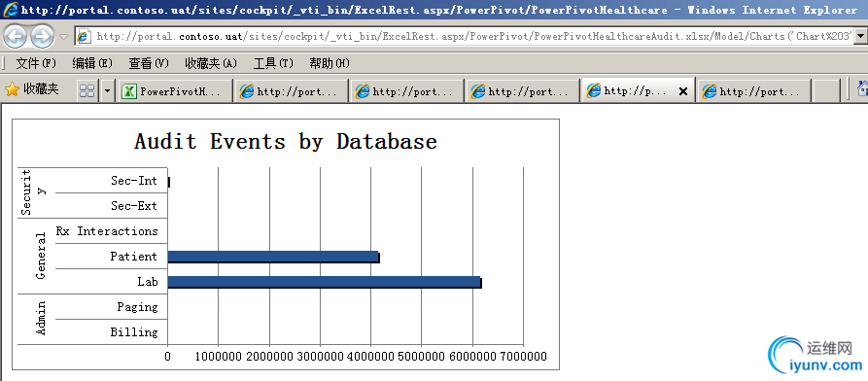The image size is (868, 381).
Task: Click the General group label
Action: 41,256
